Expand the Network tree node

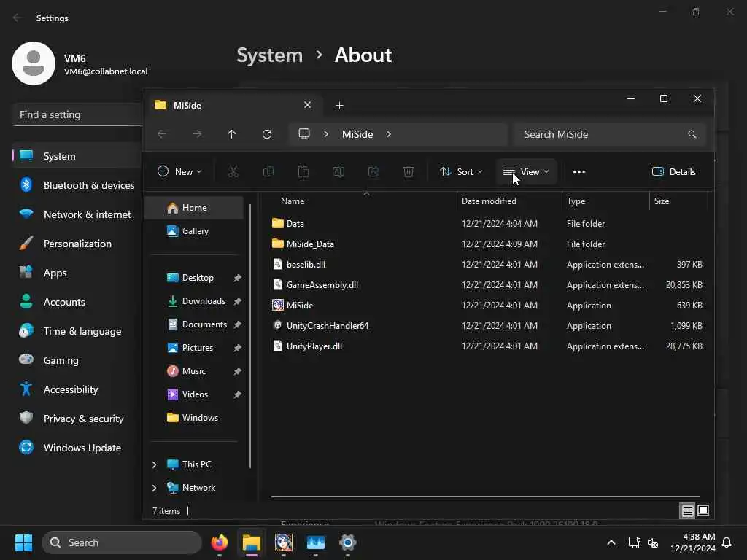tap(154, 488)
